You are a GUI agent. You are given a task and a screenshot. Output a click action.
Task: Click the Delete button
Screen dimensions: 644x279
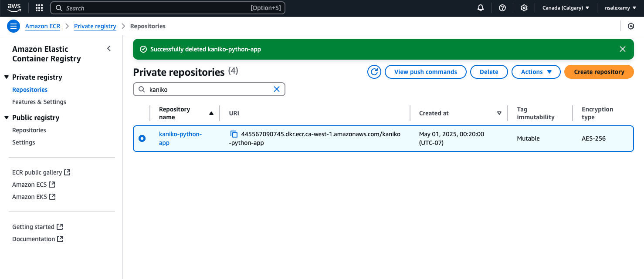tap(489, 72)
